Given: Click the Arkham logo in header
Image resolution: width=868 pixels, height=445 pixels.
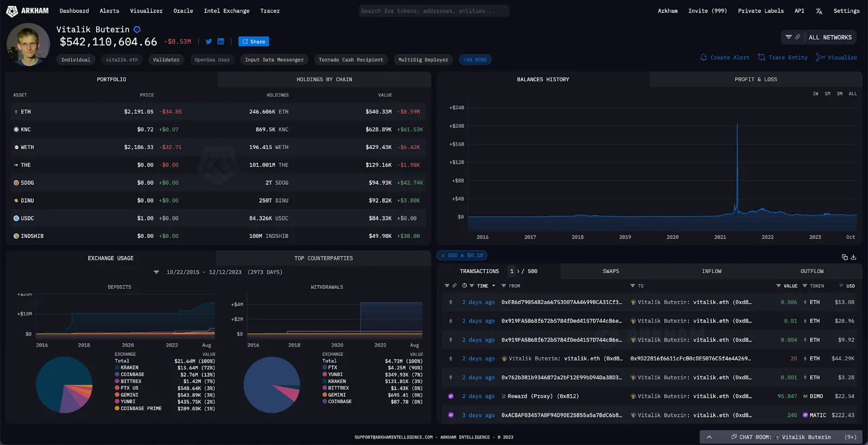Looking at the screenshot, I should tap(27, 11).
